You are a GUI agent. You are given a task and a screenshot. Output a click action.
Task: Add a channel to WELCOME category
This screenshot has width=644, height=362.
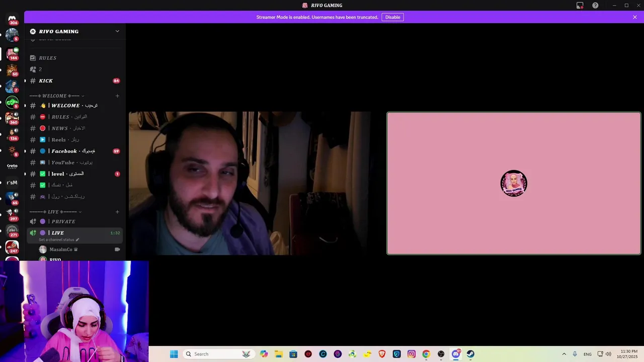pos(117,96)
